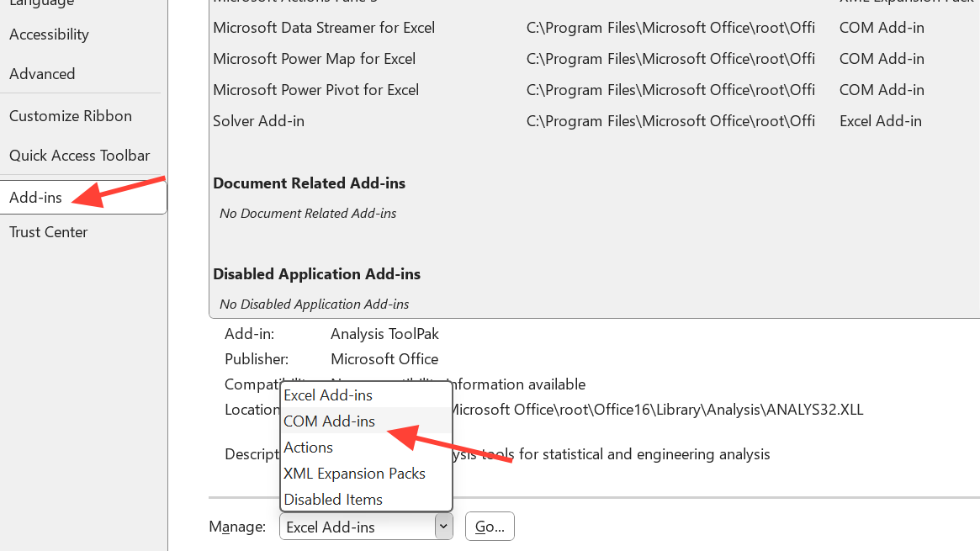Choose Excel Add-ins from the dropdown list
Screen dimensions: 980x551
(x=328, y=395)
